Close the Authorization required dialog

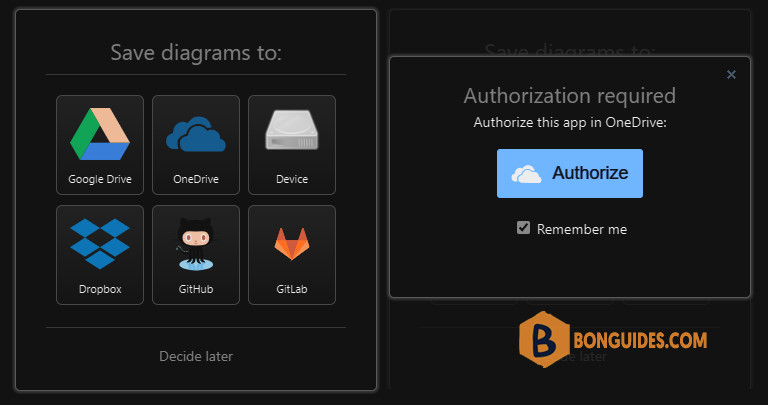click(731, 74)
